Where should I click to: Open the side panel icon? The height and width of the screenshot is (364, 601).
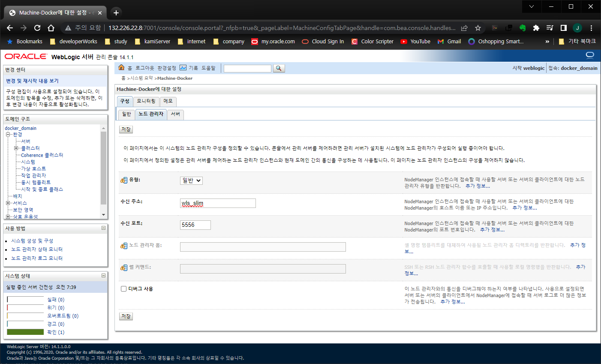pos(564,28)
